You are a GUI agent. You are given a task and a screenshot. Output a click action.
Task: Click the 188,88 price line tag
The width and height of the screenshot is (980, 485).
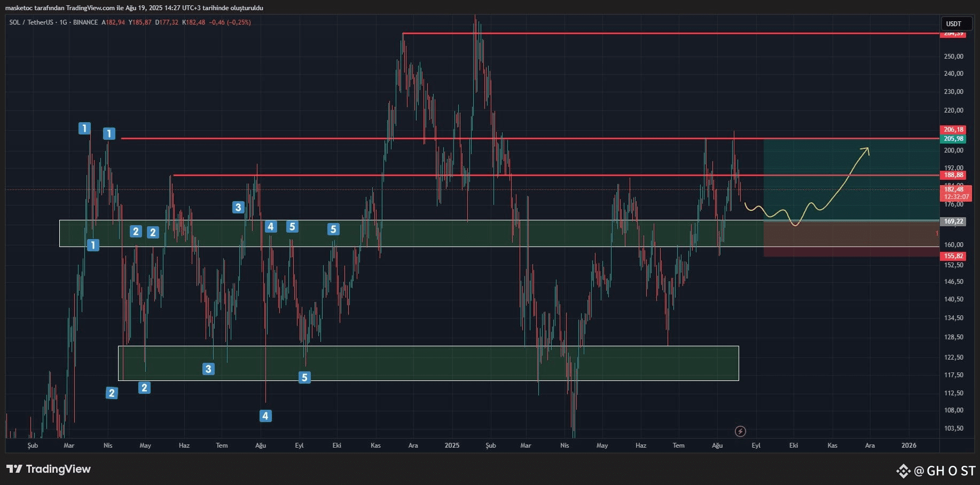click(953, 175)
